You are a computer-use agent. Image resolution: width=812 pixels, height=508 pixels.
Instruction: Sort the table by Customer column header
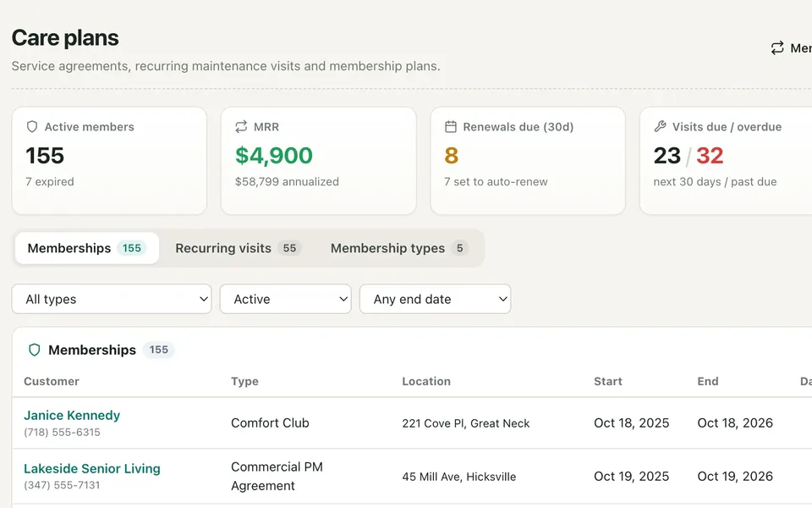pyautogui.click(x=52, y=382)
